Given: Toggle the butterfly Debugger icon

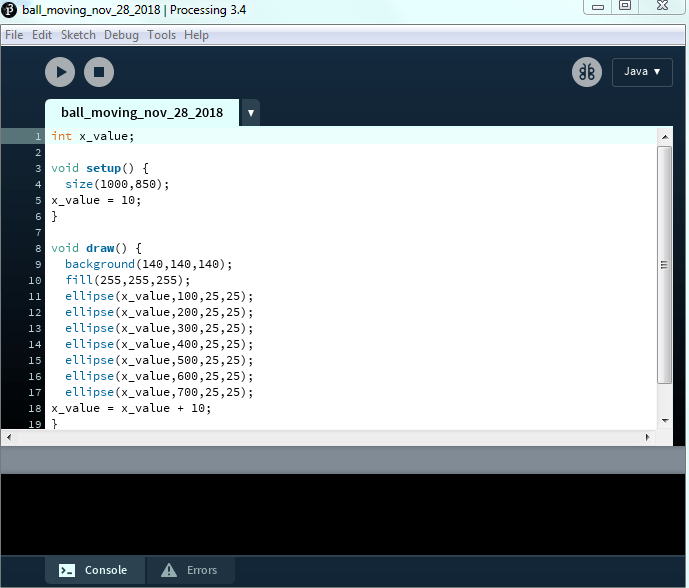Looking at the screenshot, I should 587,72.
